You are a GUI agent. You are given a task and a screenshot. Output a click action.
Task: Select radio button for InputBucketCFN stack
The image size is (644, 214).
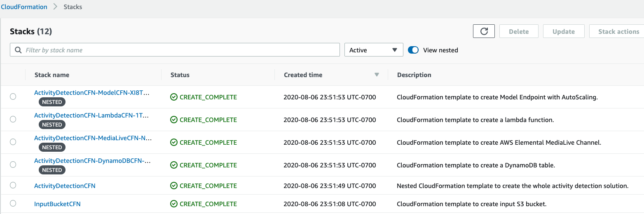pyautogui.click(x=13, y=203)
